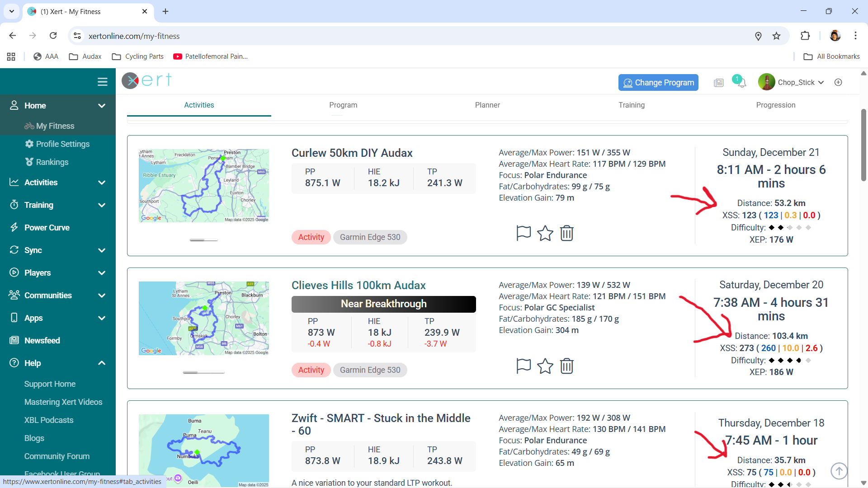This screenshot has width=868, height=488.
Task: Open the news feed icon in header
Action: click(x=718, y=83)
